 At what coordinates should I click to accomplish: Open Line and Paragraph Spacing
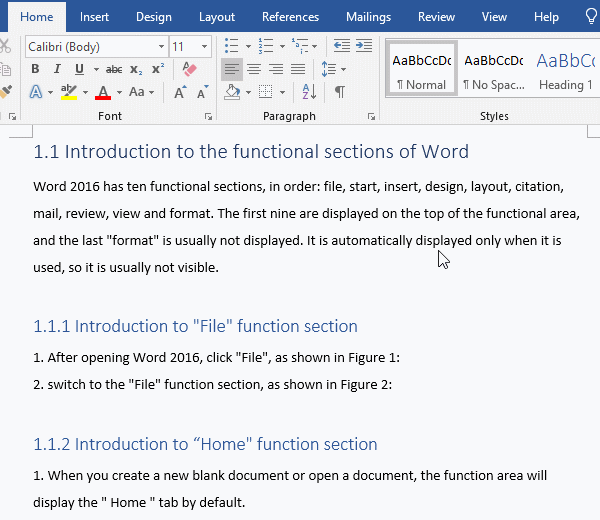[x=329, y=69]
